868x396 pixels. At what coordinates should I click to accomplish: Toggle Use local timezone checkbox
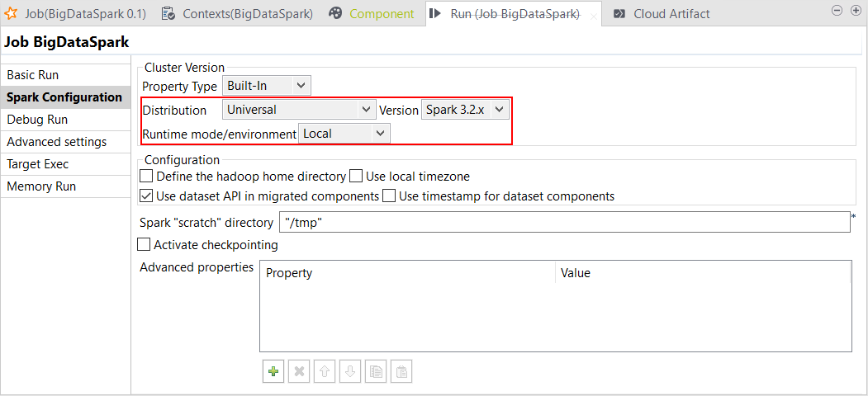point(356,176)
